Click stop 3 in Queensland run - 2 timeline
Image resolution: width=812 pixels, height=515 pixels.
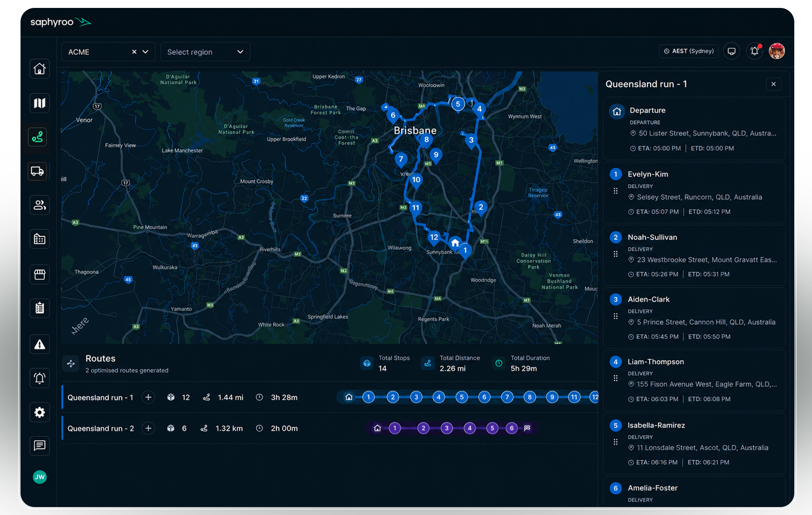coord(447,428)
